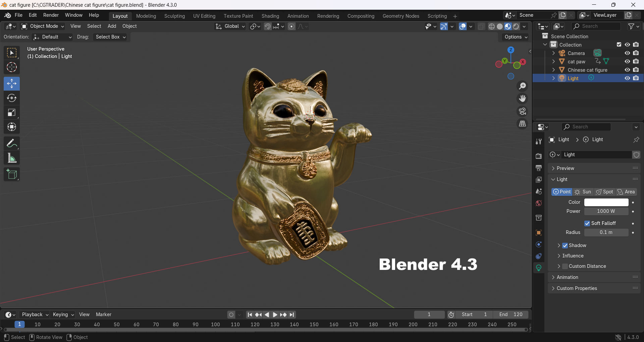The height and width of the screenshot is (342, 644).
Task: Open the View Layer properties tab
Action: (539, 180)
